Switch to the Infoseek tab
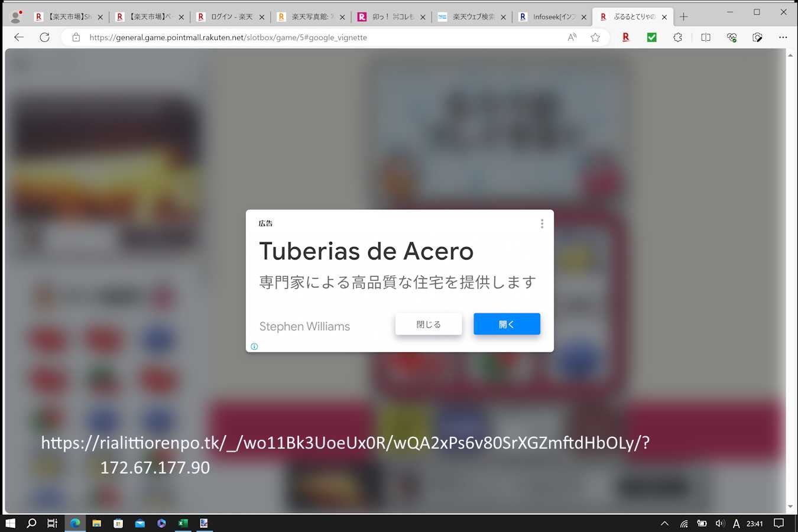Screen dimensions: 798x532 553,17
